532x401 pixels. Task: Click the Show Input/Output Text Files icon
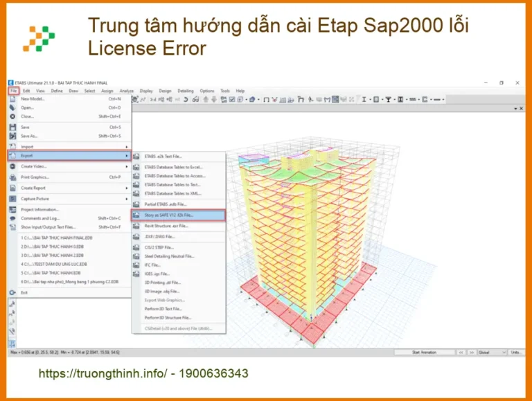12,227
